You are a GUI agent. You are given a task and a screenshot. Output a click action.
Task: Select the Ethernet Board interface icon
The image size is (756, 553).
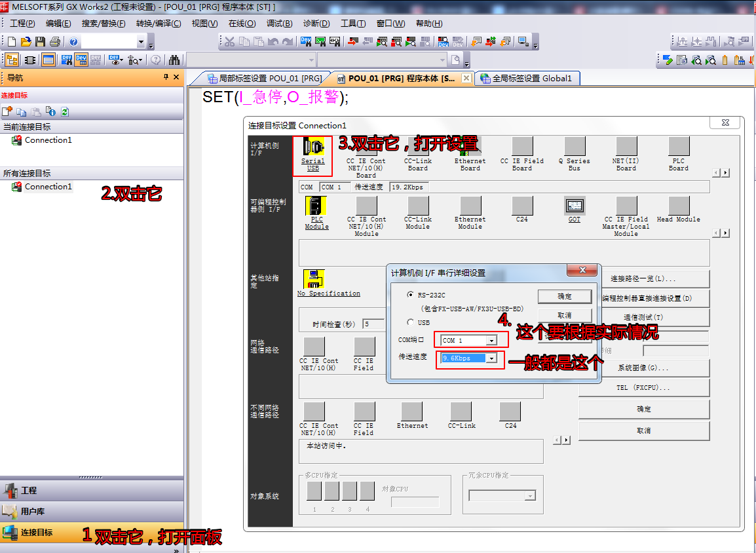click(x=470, y=145)
